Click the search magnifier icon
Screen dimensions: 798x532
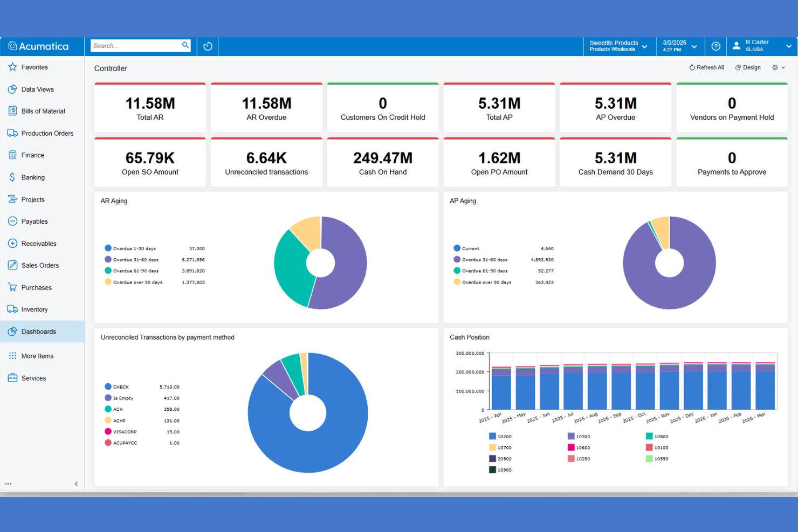click(185, 45)
